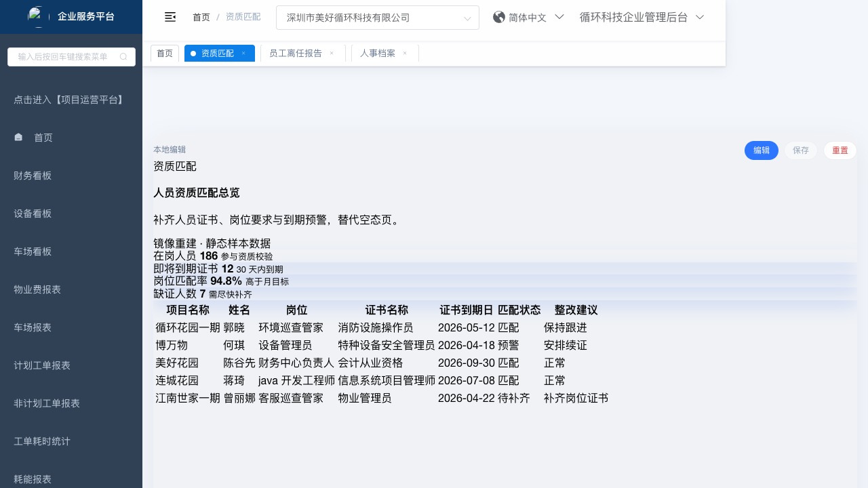Open 财务看板 from the sidebar

(33, 176)
